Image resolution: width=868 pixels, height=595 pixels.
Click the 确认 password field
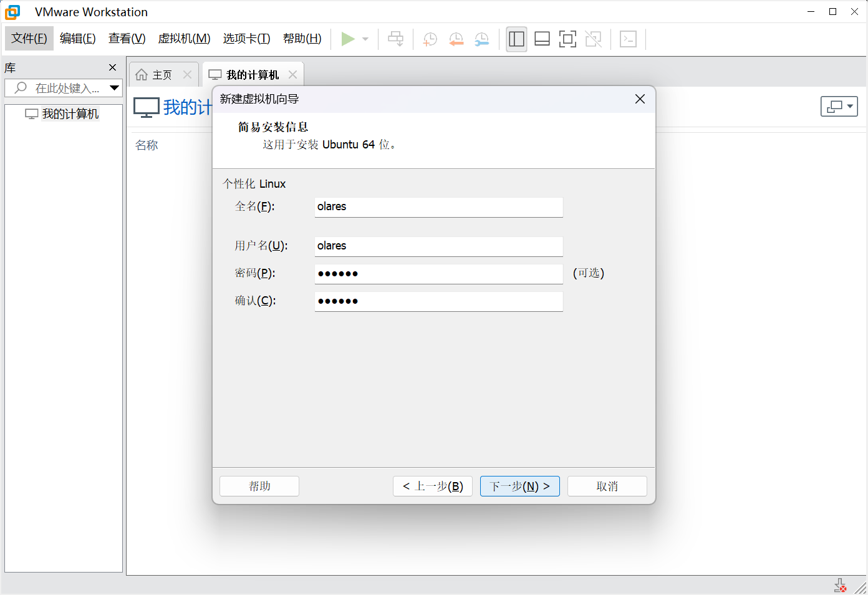pyautogui.click(x=439, y=301)
